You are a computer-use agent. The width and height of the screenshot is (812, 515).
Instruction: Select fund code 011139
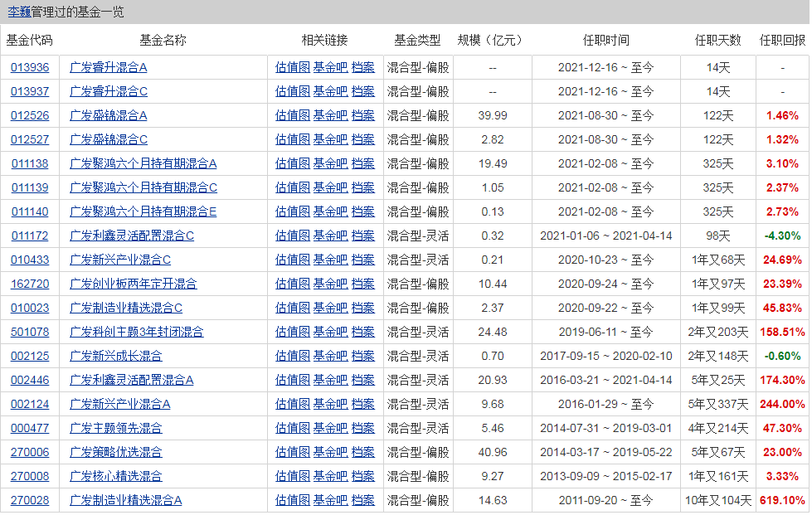pyautogui.click(x=30, y=188)
